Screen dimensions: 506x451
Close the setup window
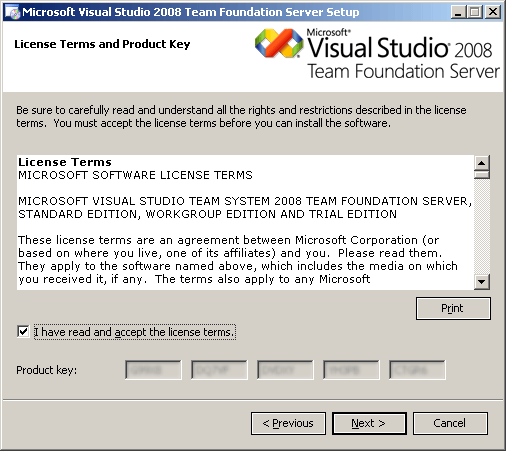point(493,12)
